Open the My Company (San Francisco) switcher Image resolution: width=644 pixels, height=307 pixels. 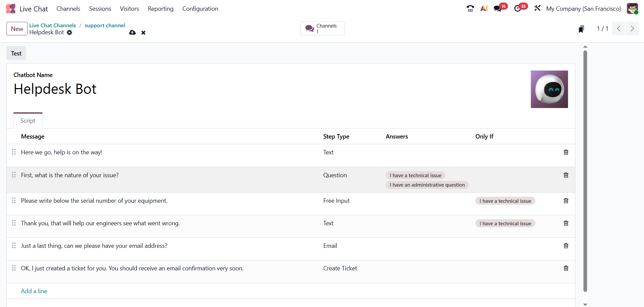click(x=583, y=9)
